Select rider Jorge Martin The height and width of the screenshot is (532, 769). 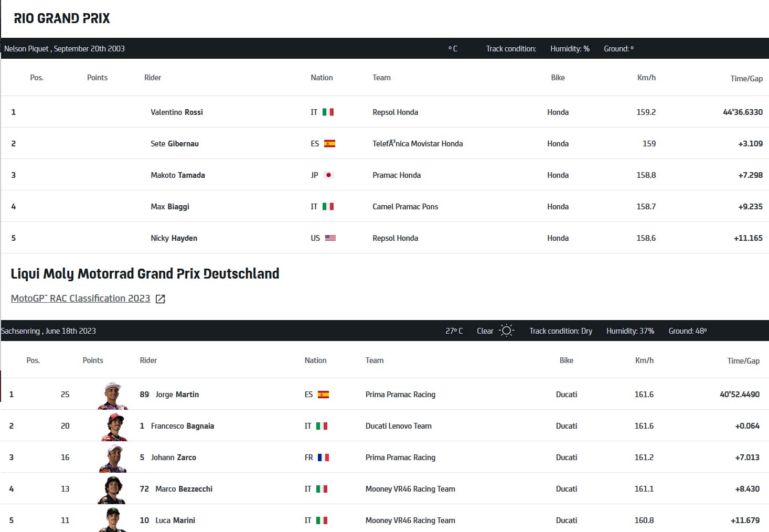click(177, 395)
